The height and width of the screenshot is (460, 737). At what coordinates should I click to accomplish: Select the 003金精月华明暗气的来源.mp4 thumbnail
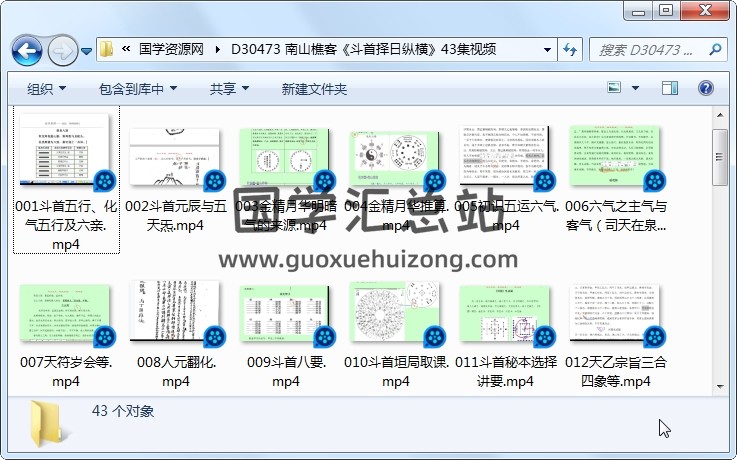(285, 158)
